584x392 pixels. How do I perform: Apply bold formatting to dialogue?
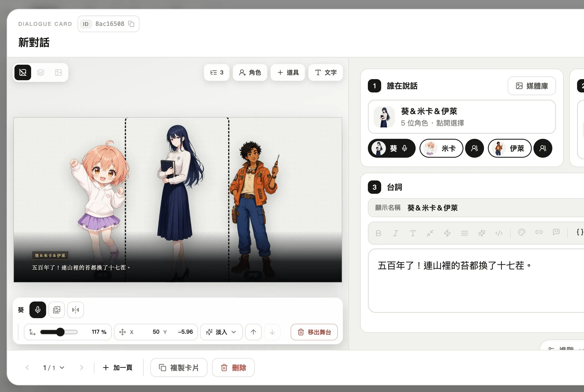pyautogui.click(x=378, y=233)
